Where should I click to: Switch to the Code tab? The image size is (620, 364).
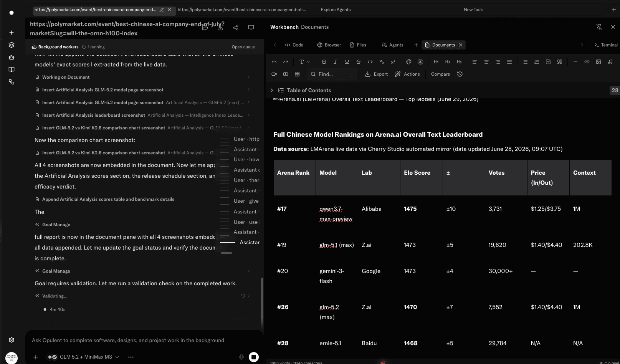[294, 45]
